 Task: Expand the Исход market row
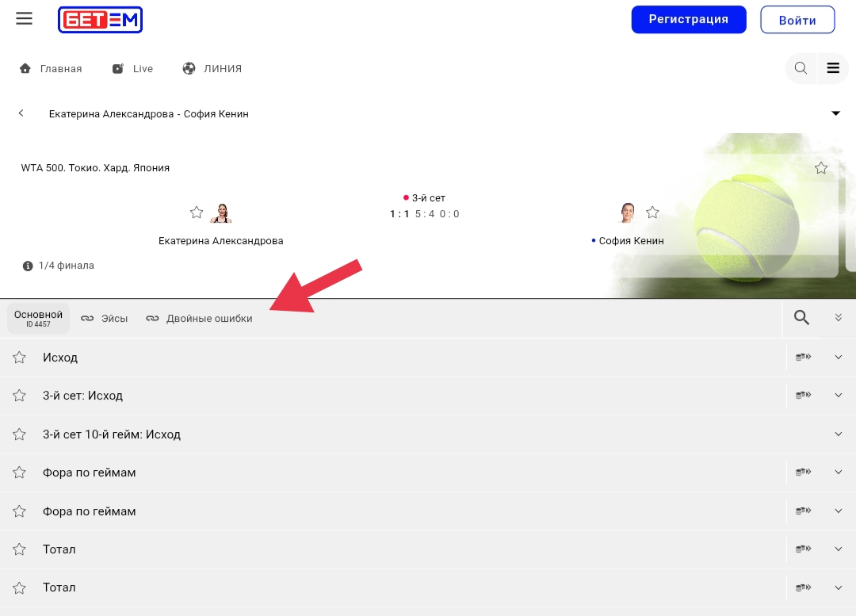pos(839,358)
